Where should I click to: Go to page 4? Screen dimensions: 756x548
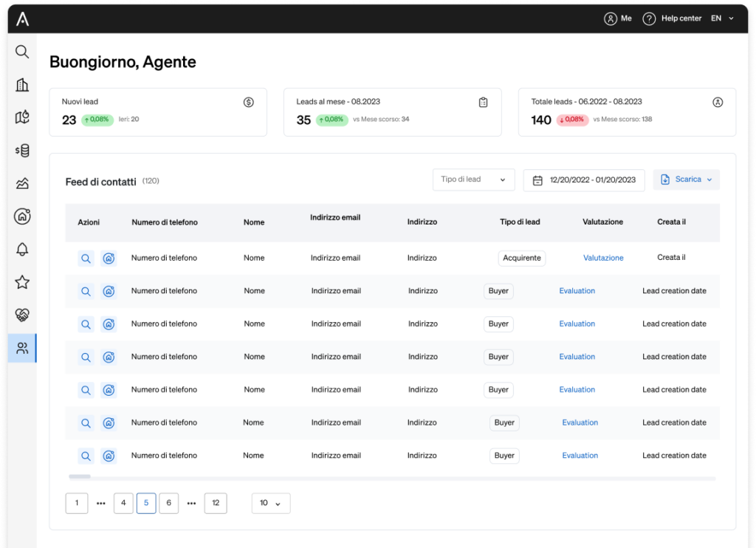point(123,503)
